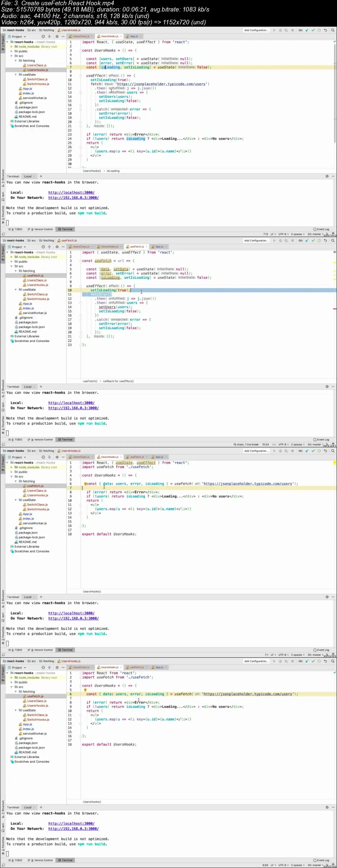The width and height of the screenshot is (337, 868).
Task: Open http://localhost:3000/ link in second frame terminal
Action: coord(71,403)
